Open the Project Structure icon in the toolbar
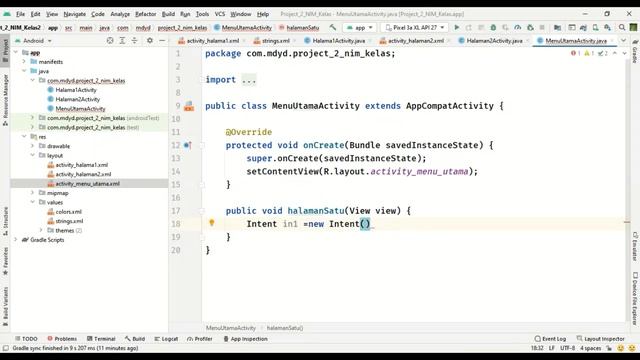Viewport: 640px width, 360px height. [x=557, y=28]
